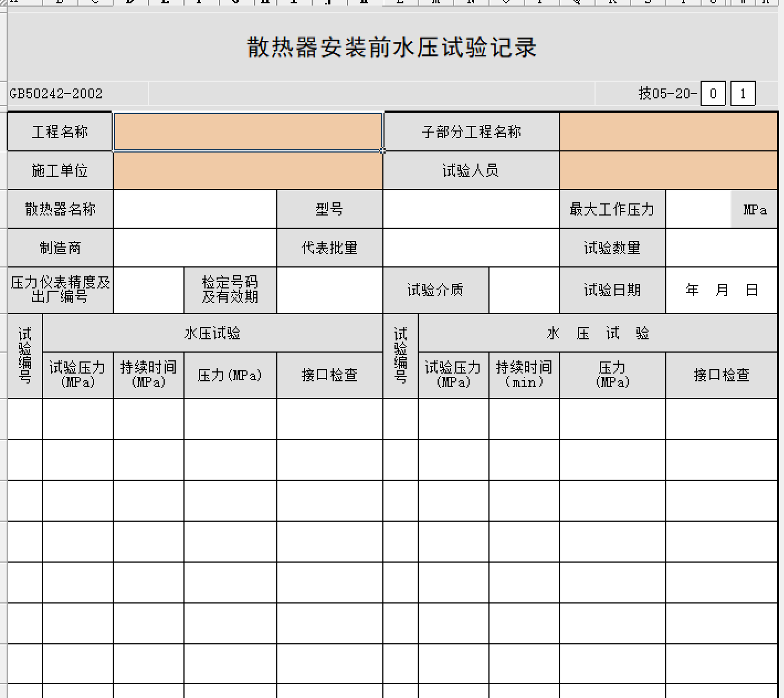Screen dimensions: 784x698
Task: Click the boxed "1" form number cell
Action: tap(743, 93)
